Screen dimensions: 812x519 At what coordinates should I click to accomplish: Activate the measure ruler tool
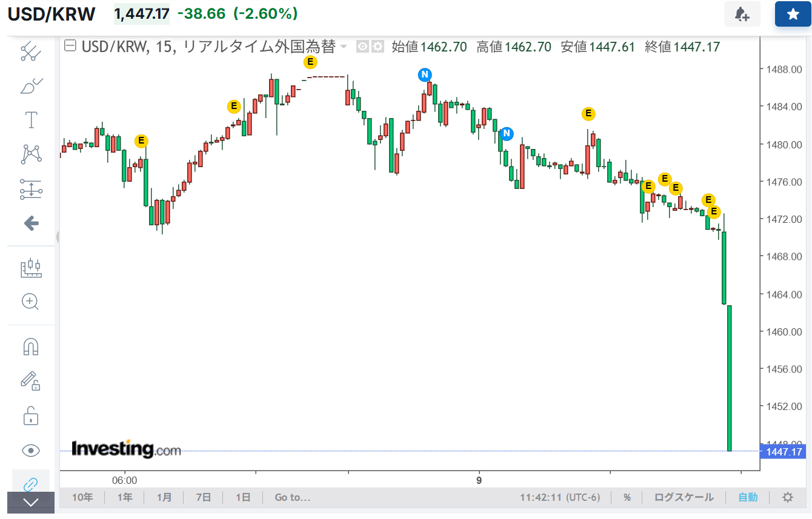point(30,268)
